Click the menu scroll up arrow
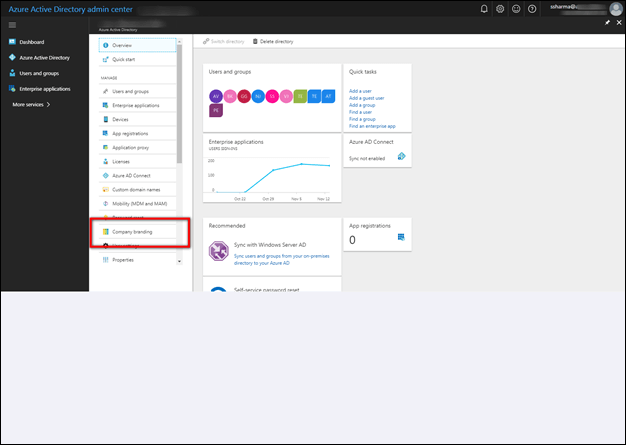This screenshot has width=626, height=445. (179, 42)
